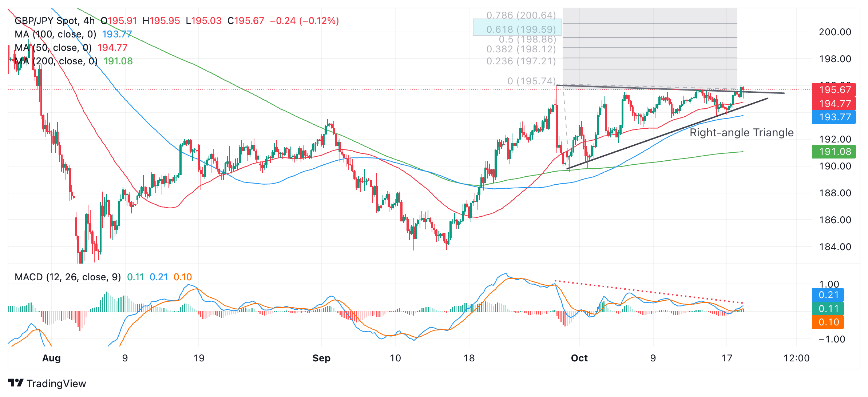Click the red 194.77 MA50 price tag

click(835, 104)
